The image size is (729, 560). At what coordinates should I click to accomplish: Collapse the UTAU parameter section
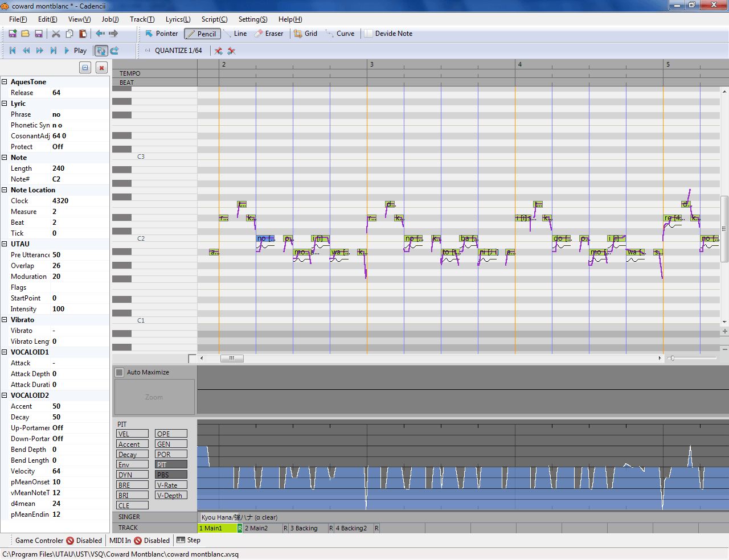pyautogui.click(x=5, y=244)
